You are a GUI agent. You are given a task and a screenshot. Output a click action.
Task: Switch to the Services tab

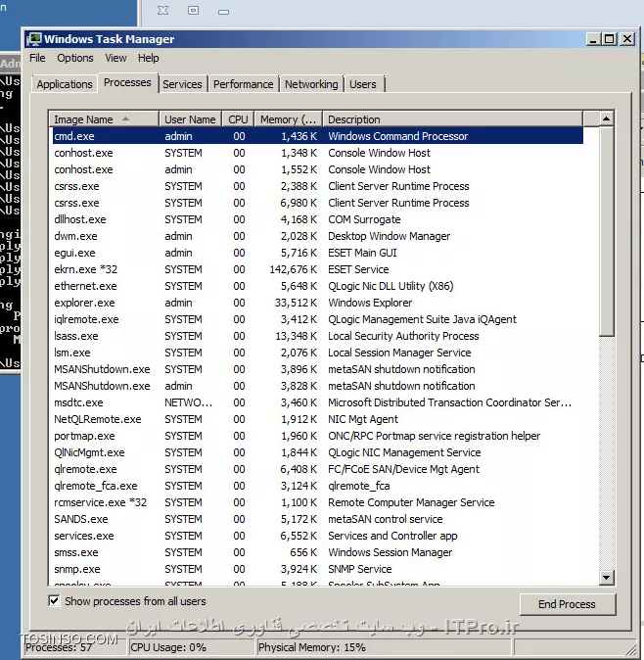click(183, 84)
